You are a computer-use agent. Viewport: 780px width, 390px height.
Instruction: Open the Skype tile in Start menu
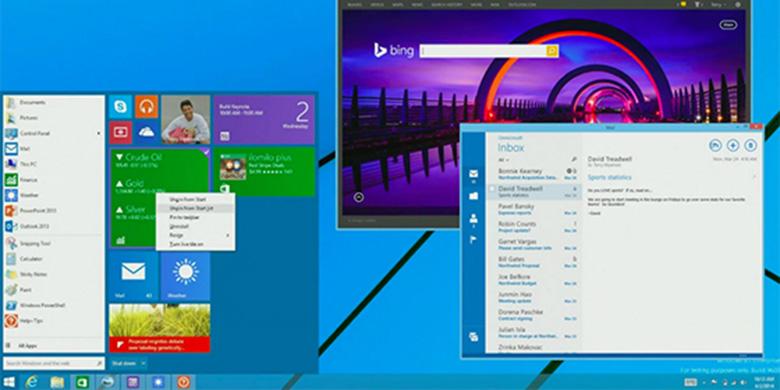click(x=120, y=107)
